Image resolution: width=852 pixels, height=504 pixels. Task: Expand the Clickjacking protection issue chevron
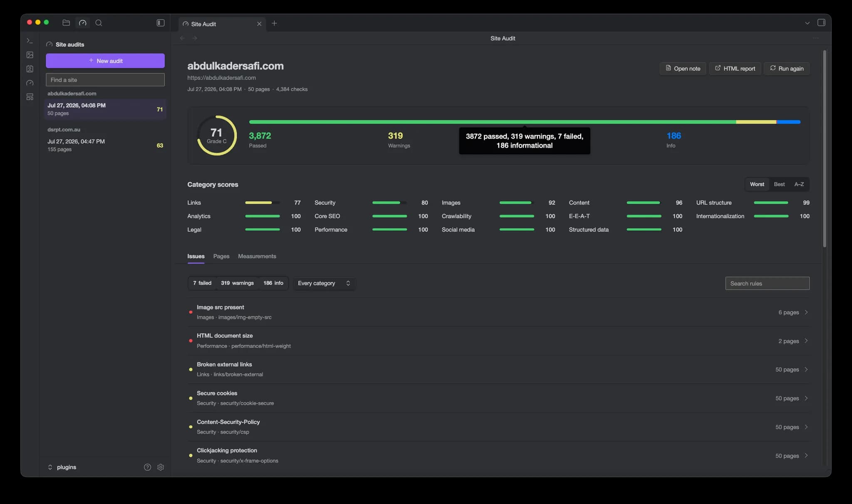(x=806, y=456)
